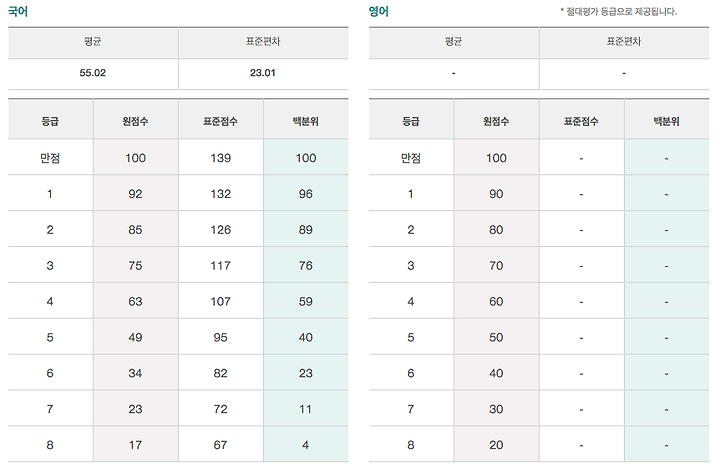
Task: Select 국어 grade 2 백분위 89
Action: 306,230
